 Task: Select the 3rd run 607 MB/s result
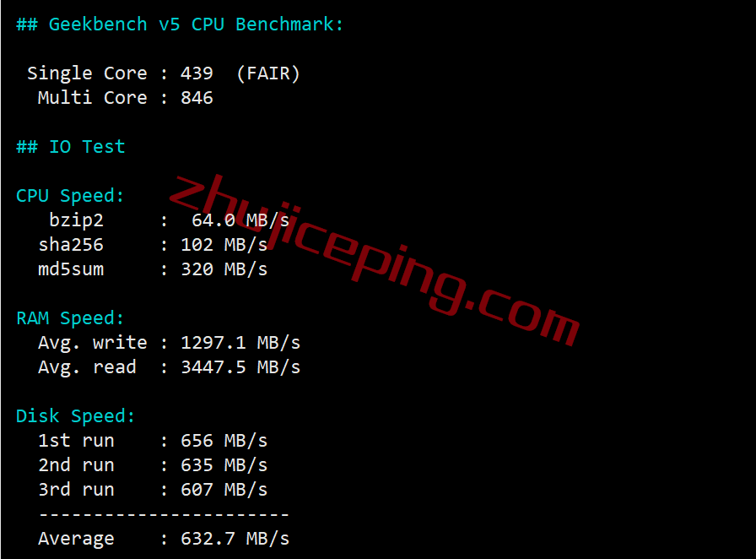224,490
